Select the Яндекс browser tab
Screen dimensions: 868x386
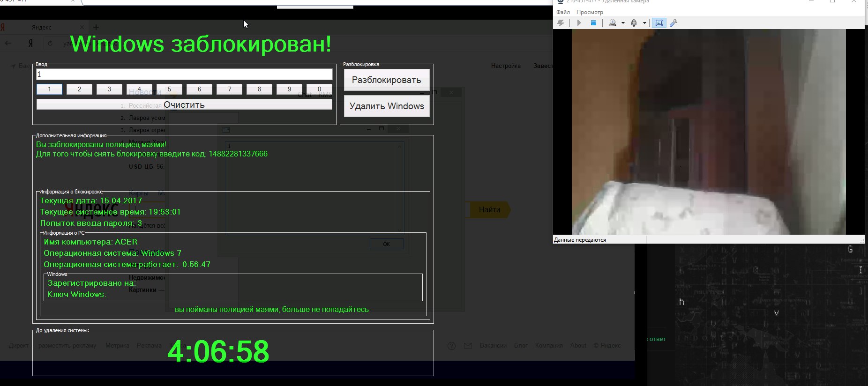42,27
